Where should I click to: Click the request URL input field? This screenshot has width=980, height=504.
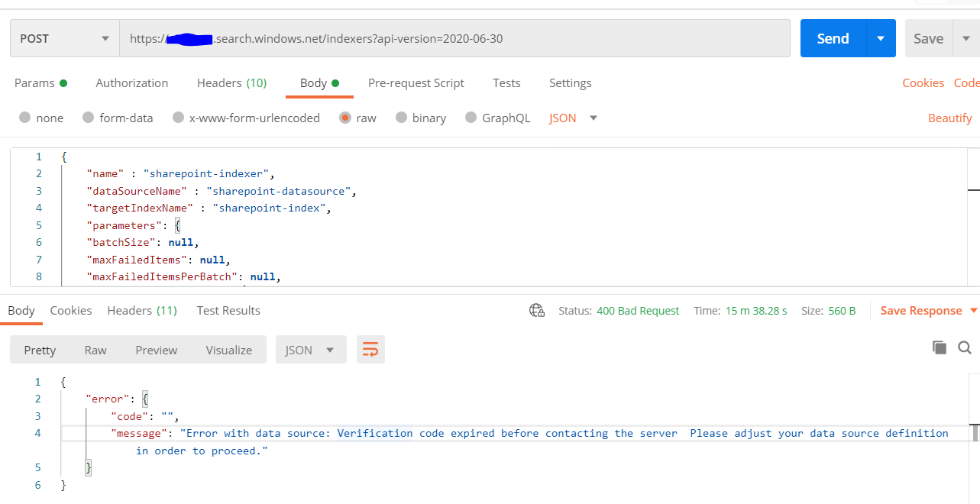(454, 38)
